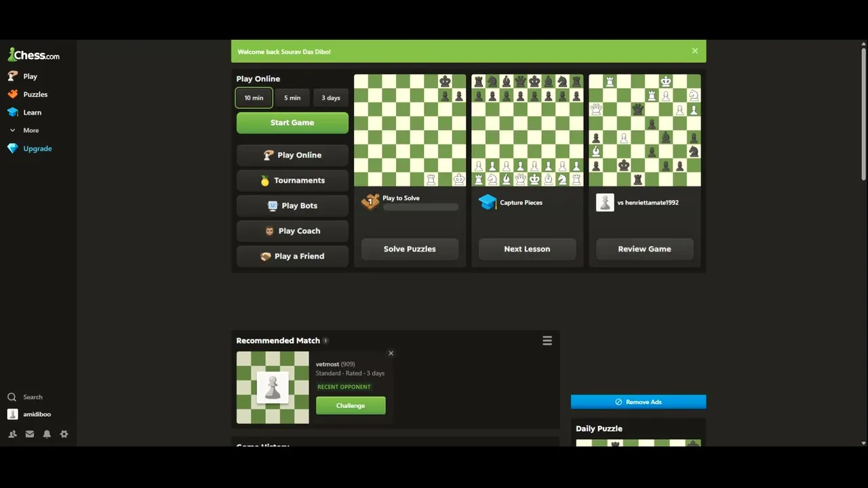
Task: Select the 3 days time control
Action: tap(331, 98)
